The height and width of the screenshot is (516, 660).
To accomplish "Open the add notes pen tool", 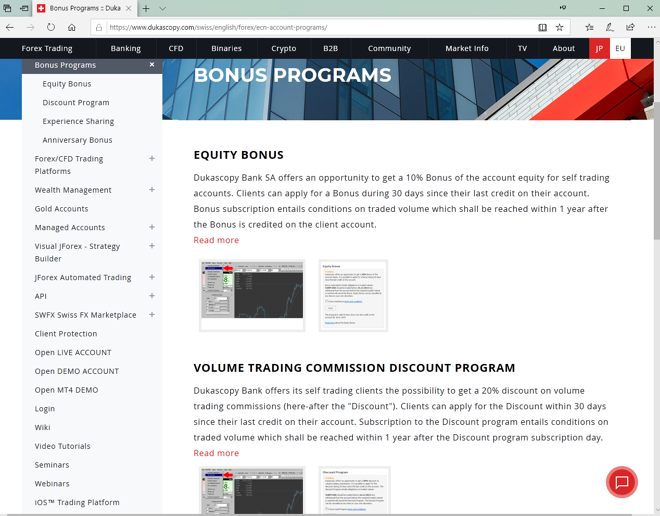I will [x=609, y=27].
